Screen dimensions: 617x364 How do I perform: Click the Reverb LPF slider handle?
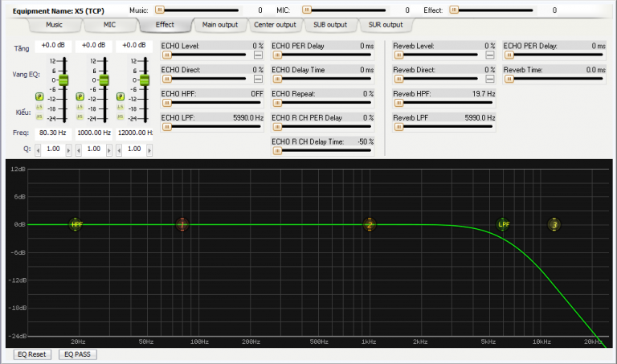coord(399,127)
